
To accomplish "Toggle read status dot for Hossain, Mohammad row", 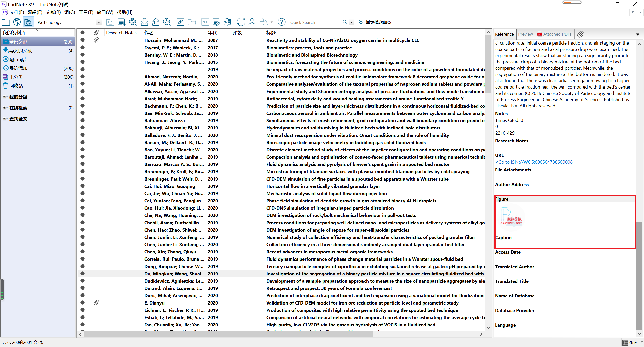I will (83, 40).
